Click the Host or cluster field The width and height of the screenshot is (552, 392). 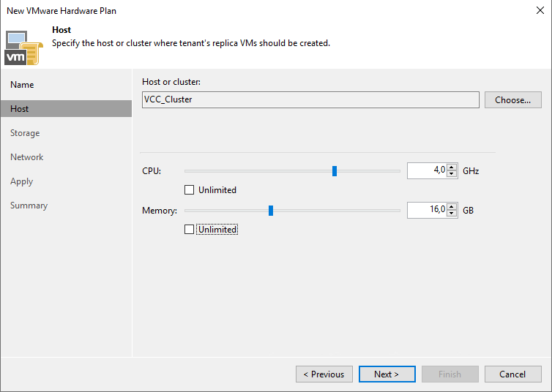(x=310, y=100)
